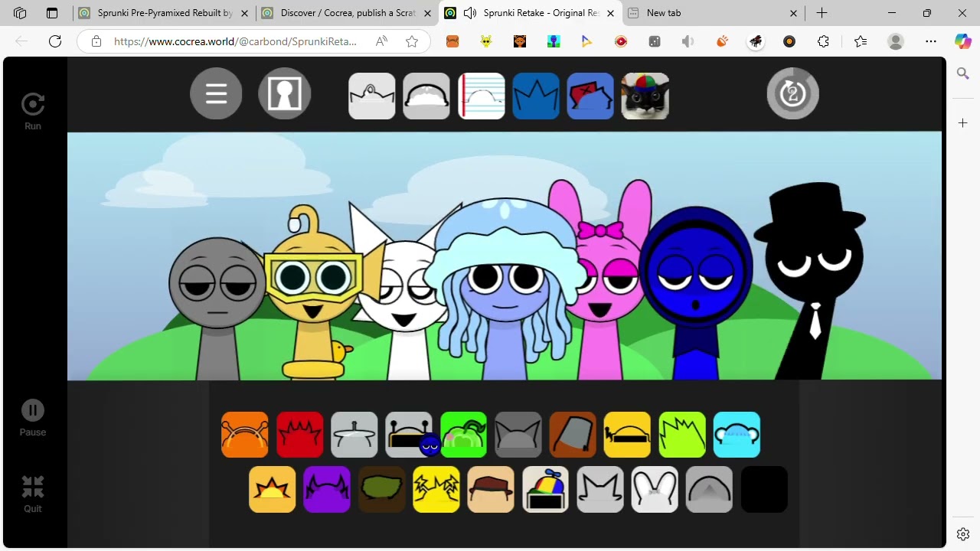The width and height of the screenshot is (980, 551).
Task: Pick the orange sun character icon
Action: [x=273, y=490]
